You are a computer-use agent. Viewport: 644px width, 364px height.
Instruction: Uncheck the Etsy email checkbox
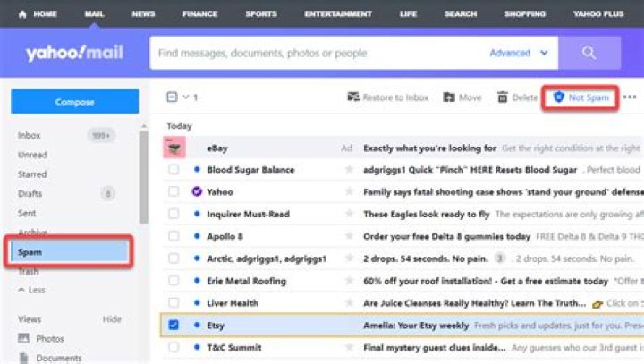click(174, 326)
